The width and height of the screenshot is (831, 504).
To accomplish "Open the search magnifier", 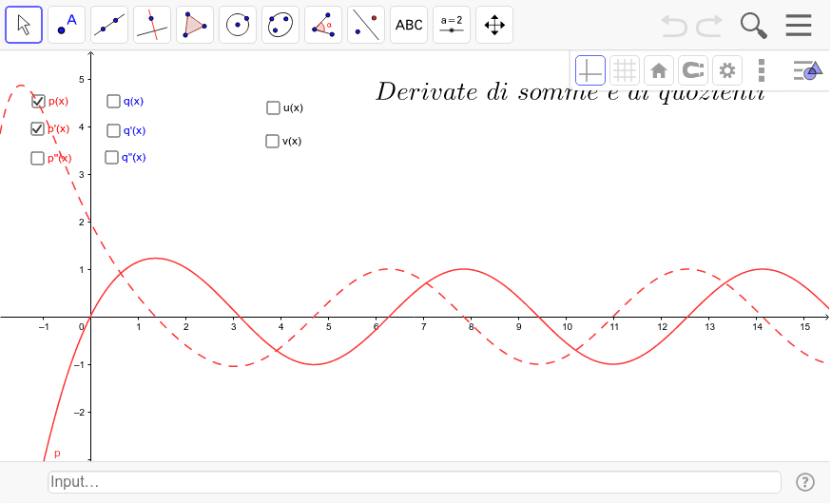I will click(x=754, y=26).
